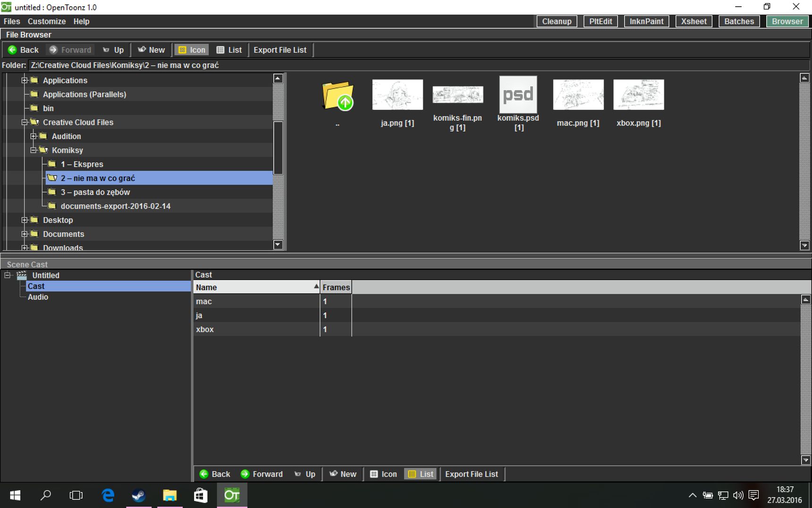Switch to the Xsheet room

pyautogui.click(x=694, y=21)
